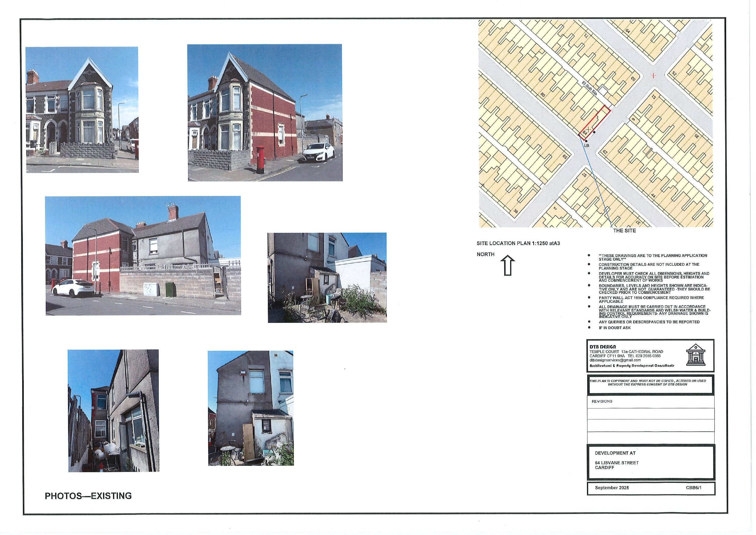Click THE SITE callout label
Image resolution: width=756 pixels, height=535 pixels.
(624, 230)
